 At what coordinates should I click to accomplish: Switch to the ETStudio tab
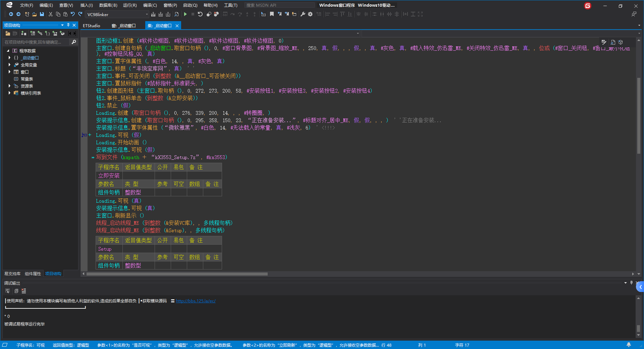click(92, 26)
